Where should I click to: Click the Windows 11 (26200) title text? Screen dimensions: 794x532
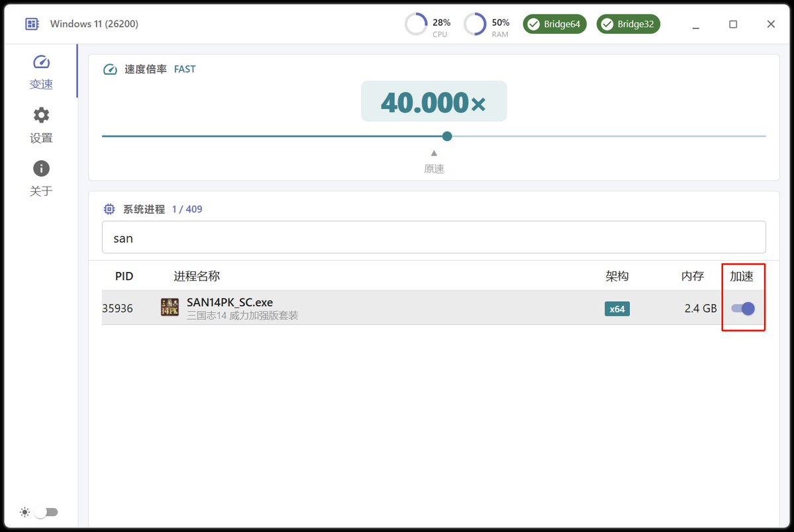pyautogui.click(x=94, y=24)
